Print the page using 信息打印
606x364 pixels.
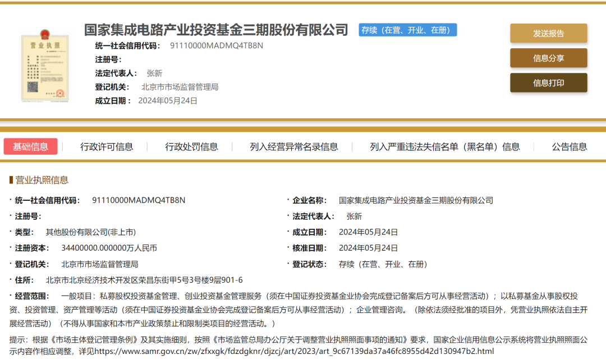click(x=548, y=82)
